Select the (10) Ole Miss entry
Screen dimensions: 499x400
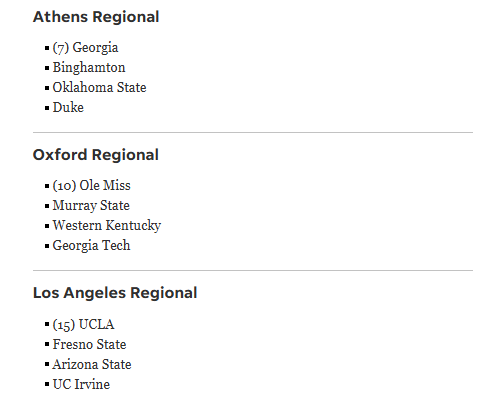[x=92, y=185]
